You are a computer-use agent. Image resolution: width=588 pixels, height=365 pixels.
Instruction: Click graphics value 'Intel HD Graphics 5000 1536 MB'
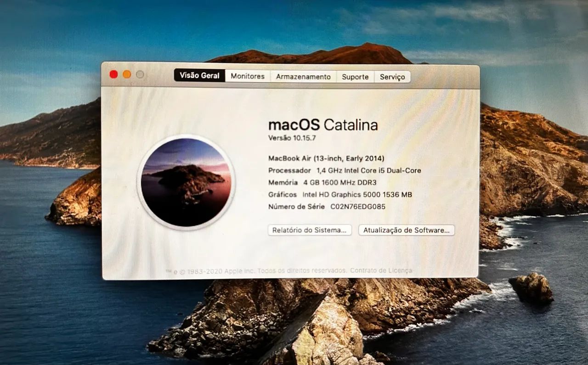tap(357, 195)
